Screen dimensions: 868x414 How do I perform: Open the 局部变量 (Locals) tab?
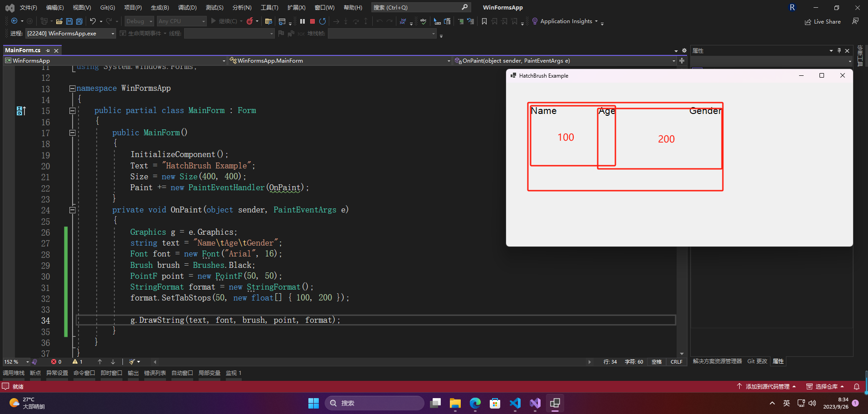click(x=210, y=373)
